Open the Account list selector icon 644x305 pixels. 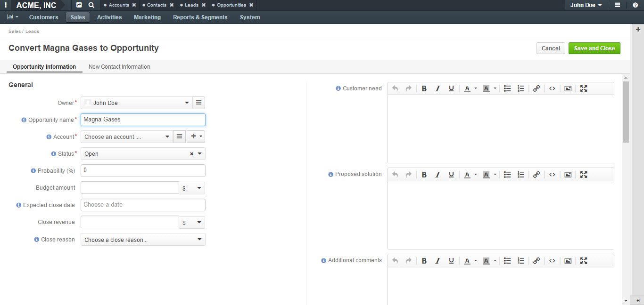(179, 136)
